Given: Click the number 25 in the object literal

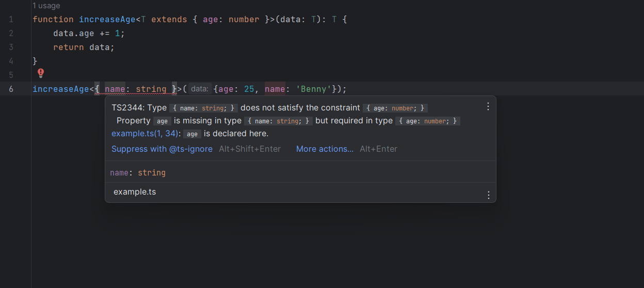Looking at the screenshot, I should click(249, 89).
